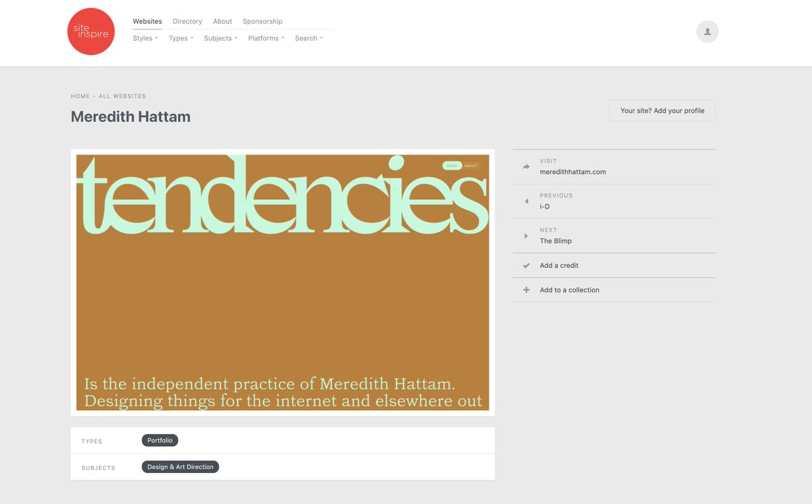Click the checkmark icon for Add a credit

click(x=526, y=265)
